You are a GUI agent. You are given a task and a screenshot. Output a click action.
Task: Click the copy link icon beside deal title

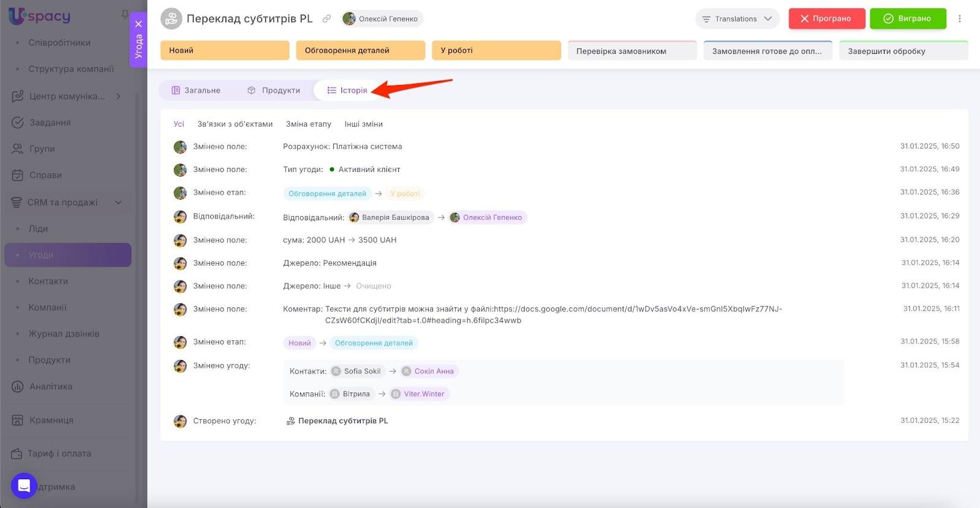pyautogui.click(x=327, y=19)
